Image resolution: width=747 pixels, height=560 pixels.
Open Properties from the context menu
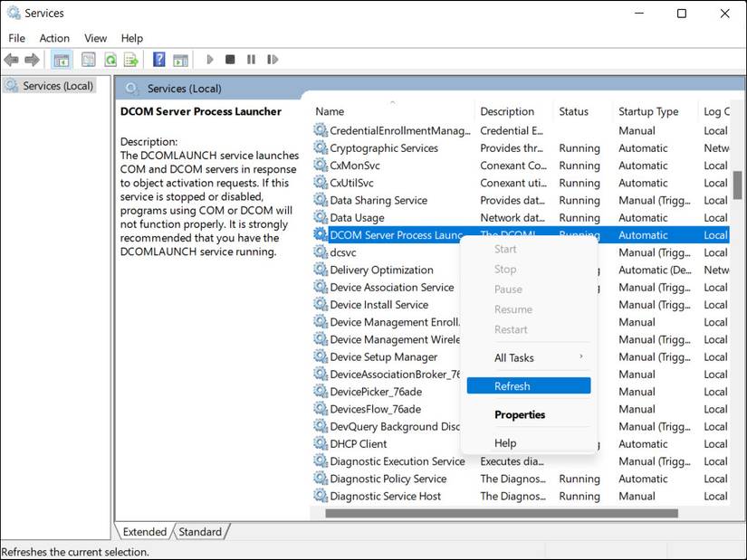[x=520, y=414]
